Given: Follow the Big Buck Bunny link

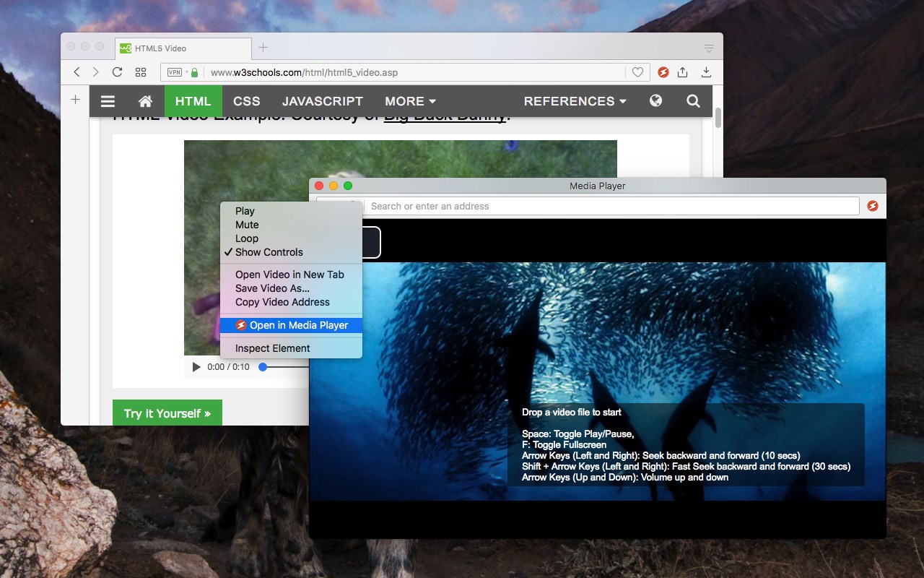Looking at the screenshot, I should pyautogui.click(x=445, y=116).
